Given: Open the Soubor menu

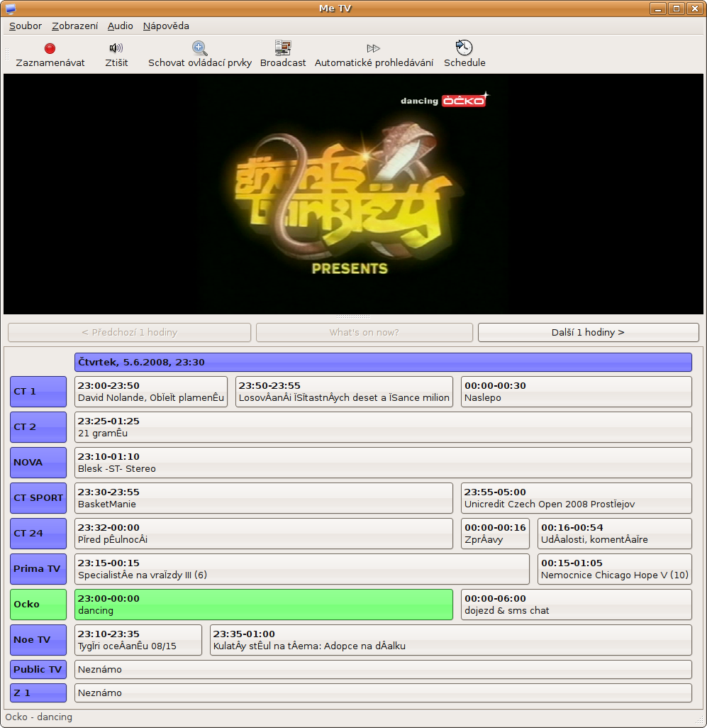Looking at the screenshot, I should (x=26, y=26).
